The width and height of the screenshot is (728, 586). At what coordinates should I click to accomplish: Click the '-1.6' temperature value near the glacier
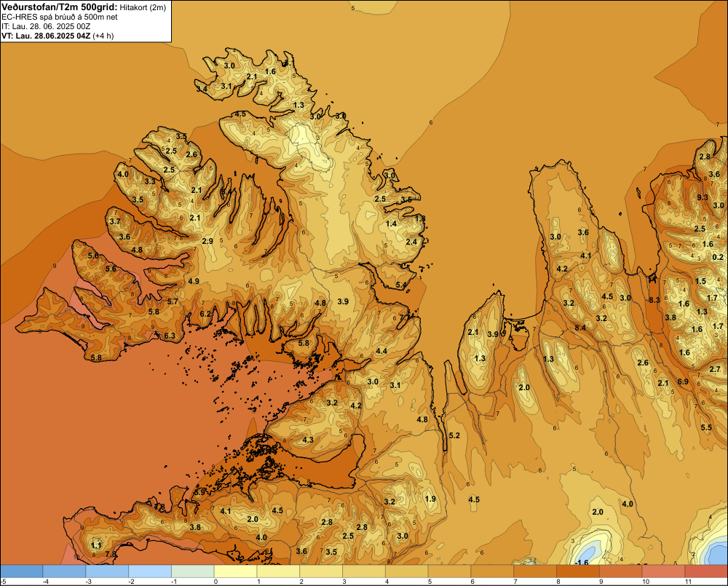[582, 563]
